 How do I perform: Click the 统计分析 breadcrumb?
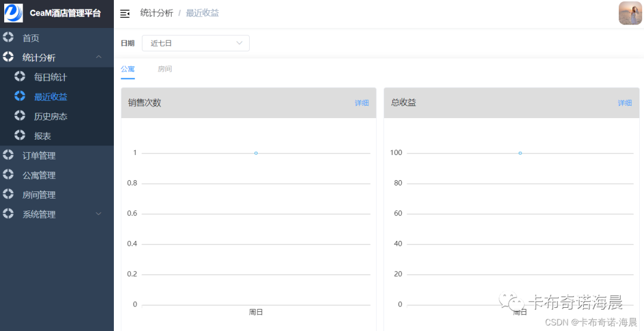tap(156, 13)
